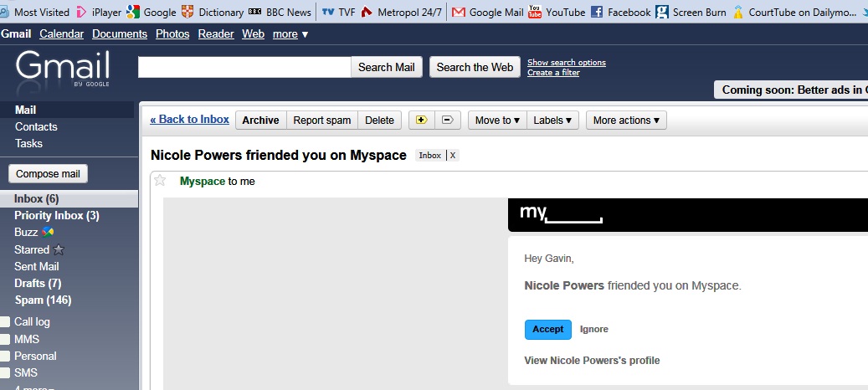
Task: Open the Google bookmark
Action: [x=152, y=12]
